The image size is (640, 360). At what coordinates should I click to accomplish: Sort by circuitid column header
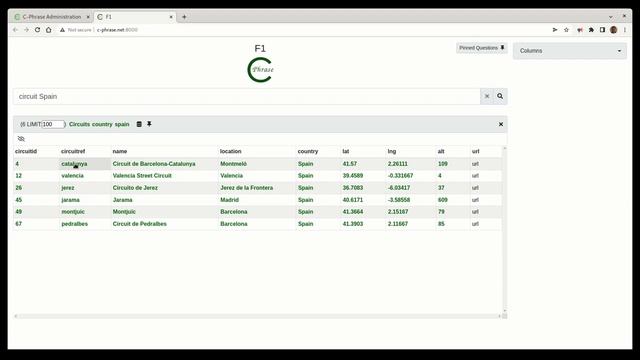point(26,151)
